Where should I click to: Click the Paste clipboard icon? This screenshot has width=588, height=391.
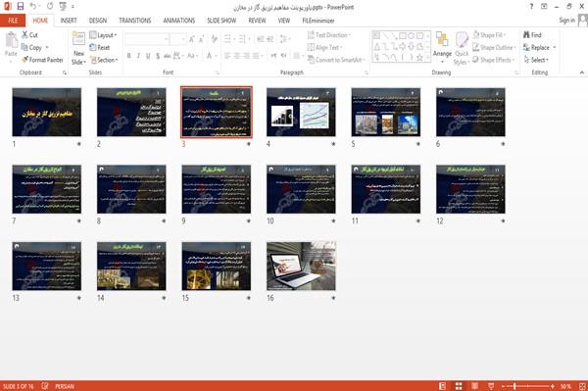click(x=11, y=40)
